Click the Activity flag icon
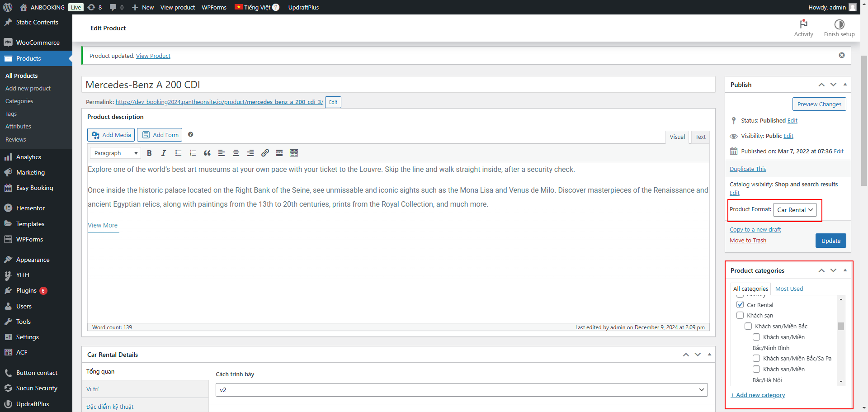868x412 pixels. [803, 24]
